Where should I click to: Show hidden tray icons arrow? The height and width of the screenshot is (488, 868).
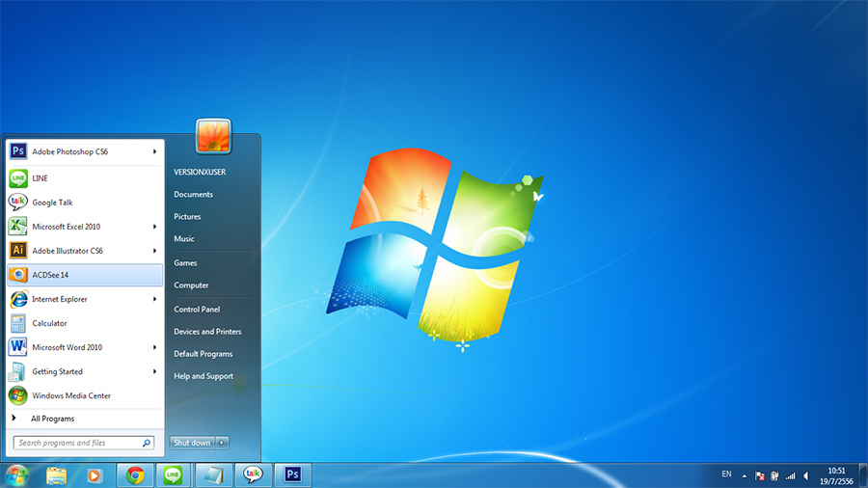[x=744, y=475]
